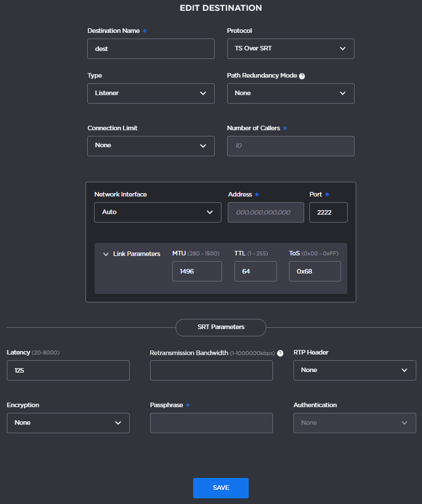Viewport: 422px width, 504px height.
Task: Click the Edit Destination heading
Action: coord(220,8)
